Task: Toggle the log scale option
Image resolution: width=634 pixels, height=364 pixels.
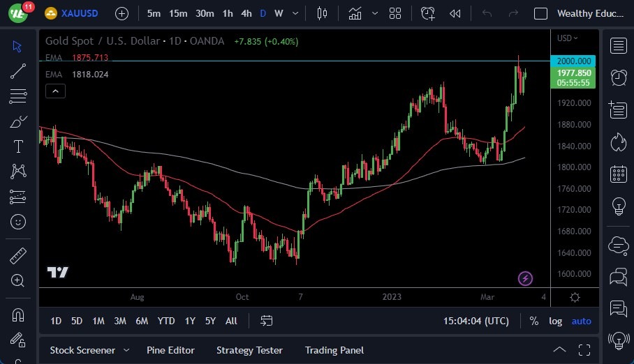Action: tap(555, 321)
